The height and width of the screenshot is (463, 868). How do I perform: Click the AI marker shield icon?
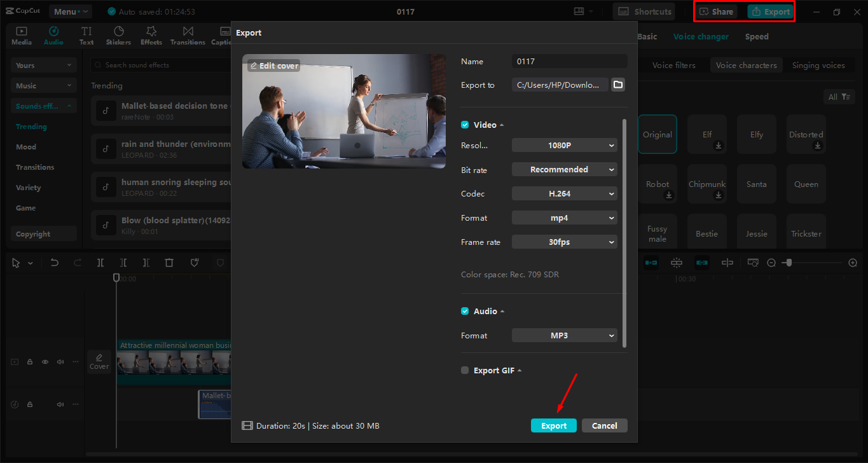tap(195, 263)
